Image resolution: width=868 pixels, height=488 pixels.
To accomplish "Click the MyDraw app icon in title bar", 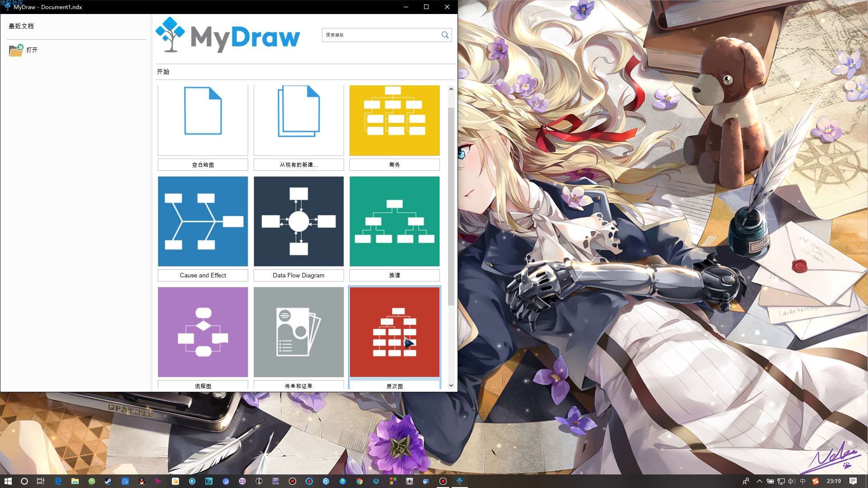I will pos(7,7).
